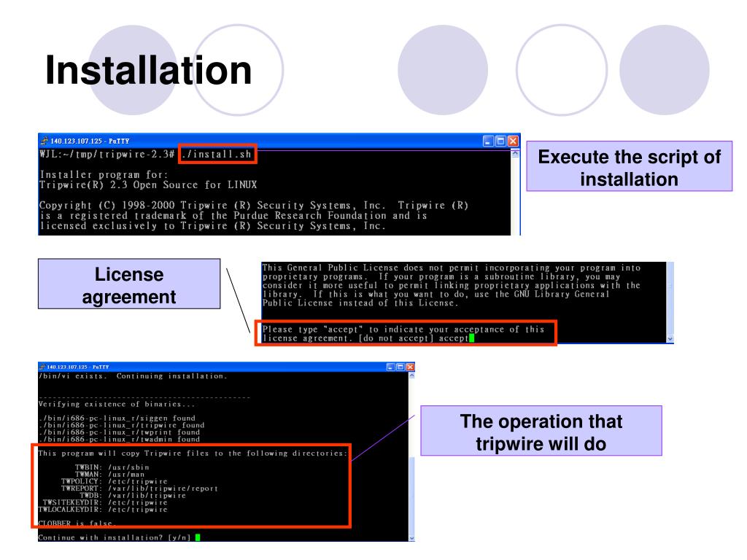
Task: Click the 'TWREPORT: /var/lib/tripwire/report' line
Action: click(x=139, y=489)
